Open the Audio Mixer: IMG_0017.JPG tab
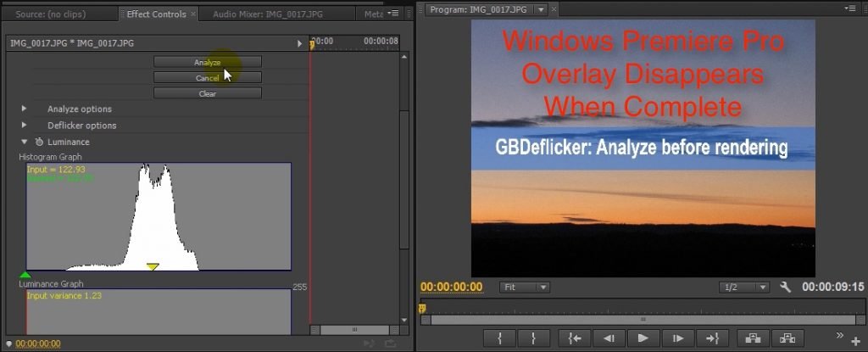The height and width of the screenshot is (352, 868). pyautogui.click(x=267, y=14)
